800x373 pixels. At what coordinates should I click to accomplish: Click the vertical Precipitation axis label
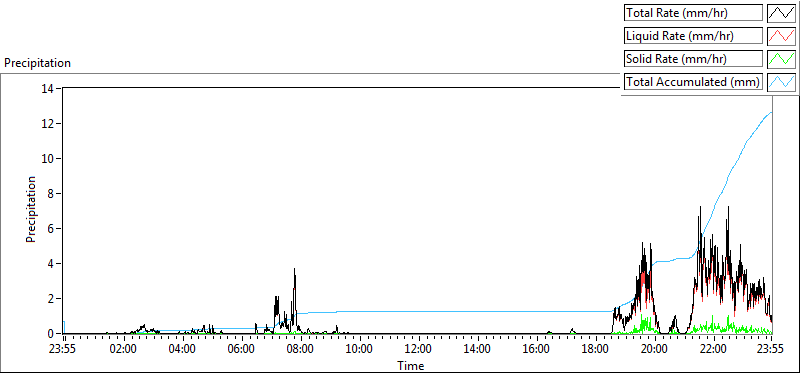[x=31, y=209]
